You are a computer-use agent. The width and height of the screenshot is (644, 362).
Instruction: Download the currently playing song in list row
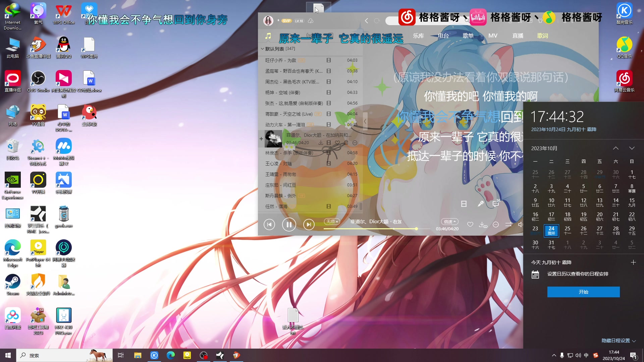[320, 143]
